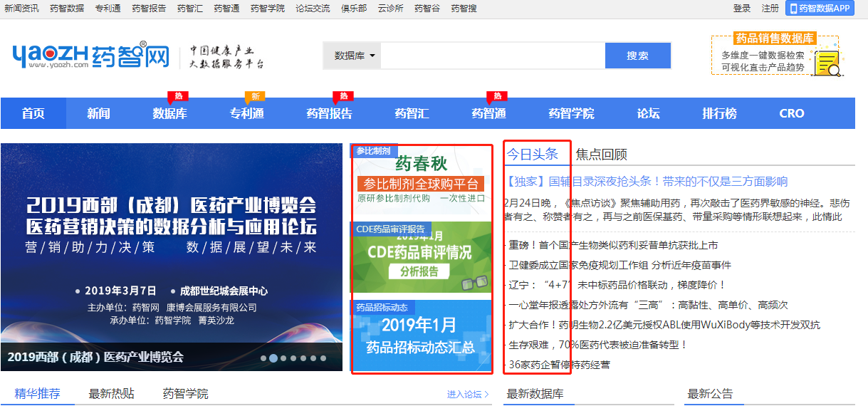Open 论坛交流 in the top bar
The image size is (868, 406).
pos(313,9)
